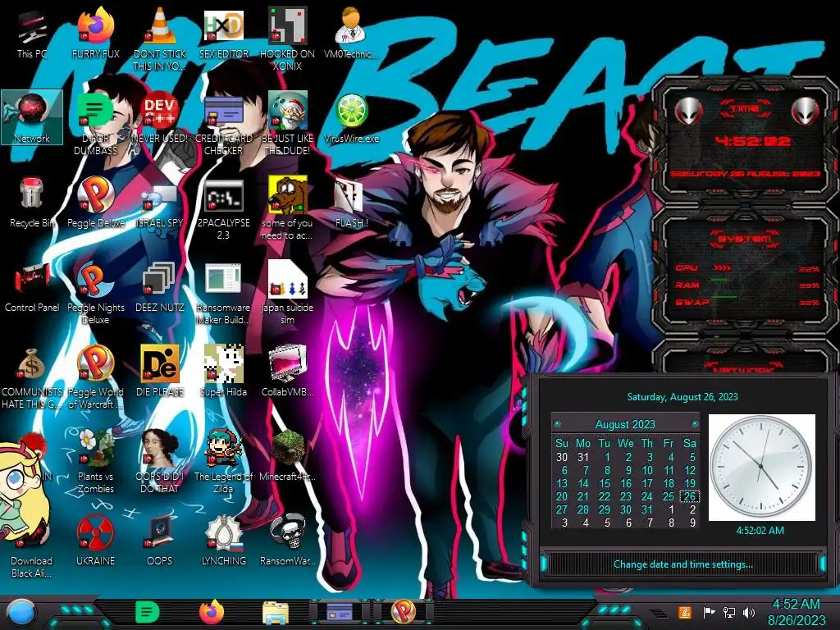Viewport: 840px width, 630px height.
Task: Switch to Peggle taskbar button
Action: (x=404, y=612)
